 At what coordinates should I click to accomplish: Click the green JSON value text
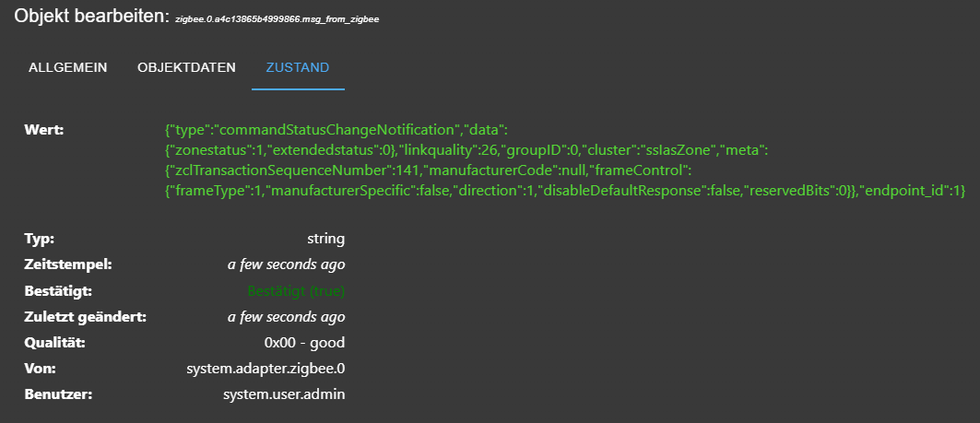pos(562,159)
